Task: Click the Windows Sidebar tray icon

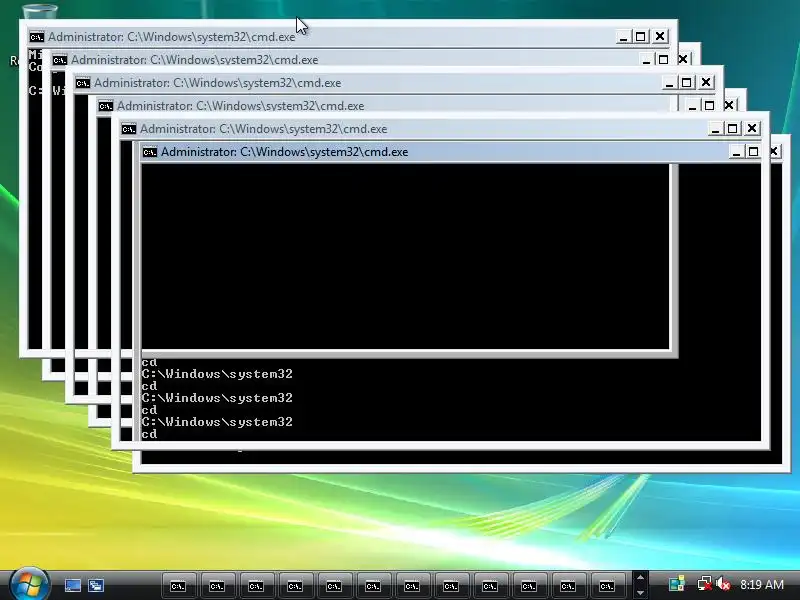Action: [677, 584]
